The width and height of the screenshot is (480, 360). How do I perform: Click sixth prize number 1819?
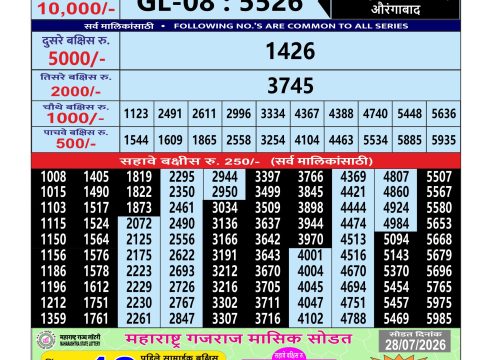click(x=139, y=177)
